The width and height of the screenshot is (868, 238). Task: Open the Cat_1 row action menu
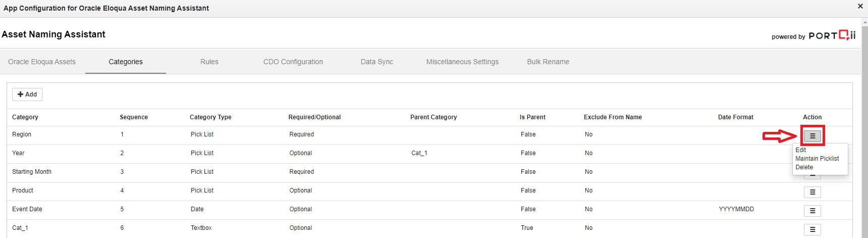[x=812, y=229]
